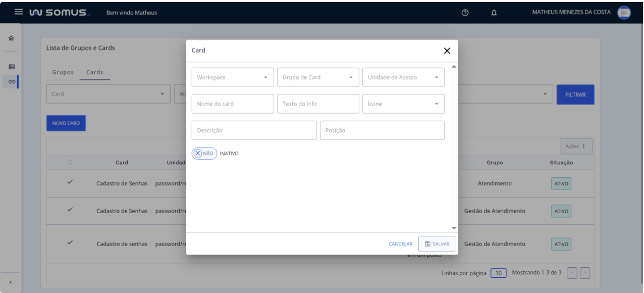Screen dimensions: 644x293
Task: Select the first Cadastro de Senhas row checkmark
Action: 70,183
